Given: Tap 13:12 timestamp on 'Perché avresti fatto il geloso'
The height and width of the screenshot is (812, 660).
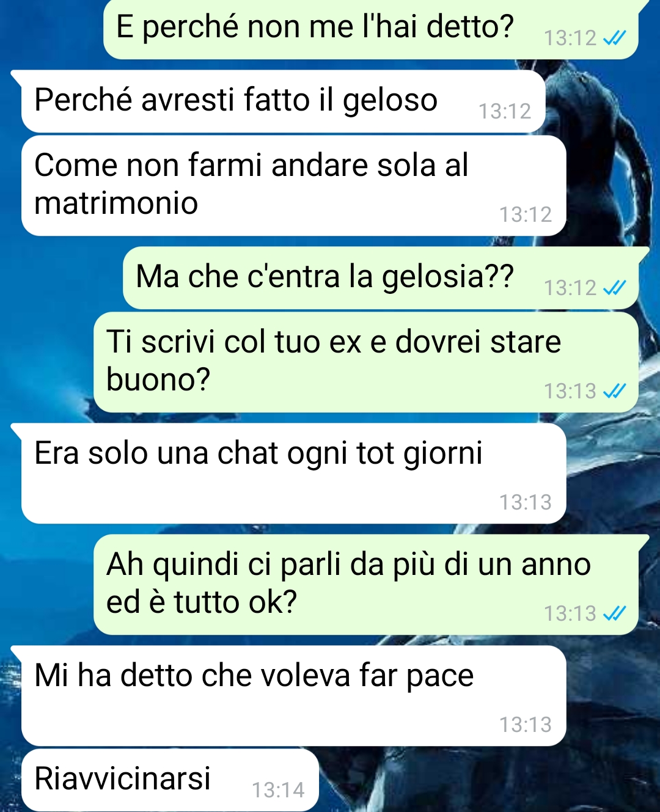Looking at the screenshot, I should pyautogui.click(x=505, y=111).
